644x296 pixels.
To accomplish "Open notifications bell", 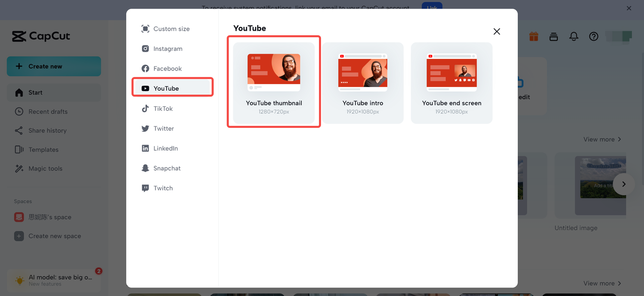I will (574, 36).
